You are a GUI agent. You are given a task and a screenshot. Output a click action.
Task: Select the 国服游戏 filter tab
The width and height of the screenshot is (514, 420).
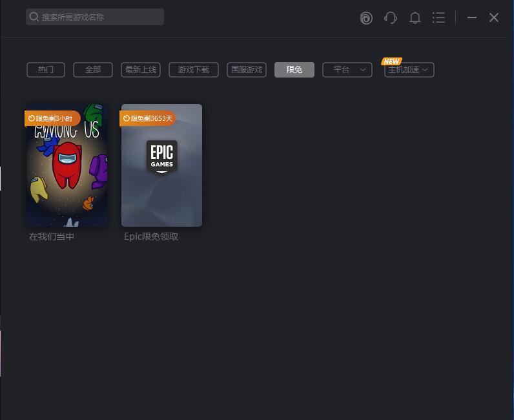(x=247, y=70)
